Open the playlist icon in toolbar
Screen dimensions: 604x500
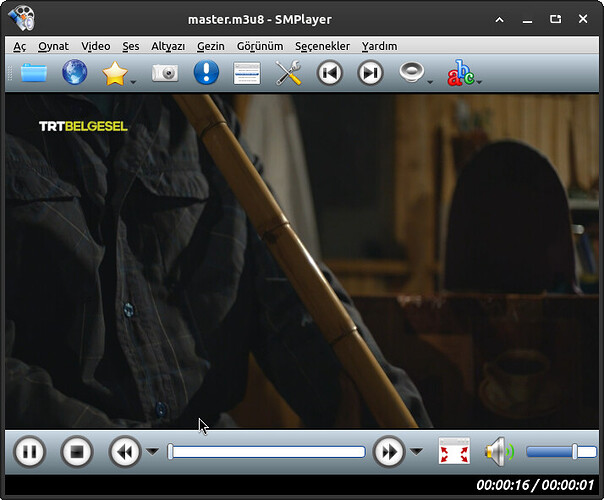coord(247,73)
